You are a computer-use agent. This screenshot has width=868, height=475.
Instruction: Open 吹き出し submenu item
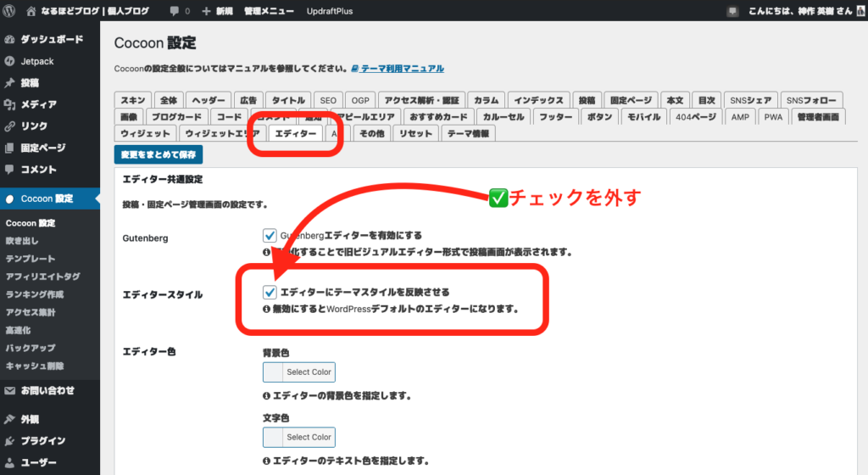click(x=22, y=241)
